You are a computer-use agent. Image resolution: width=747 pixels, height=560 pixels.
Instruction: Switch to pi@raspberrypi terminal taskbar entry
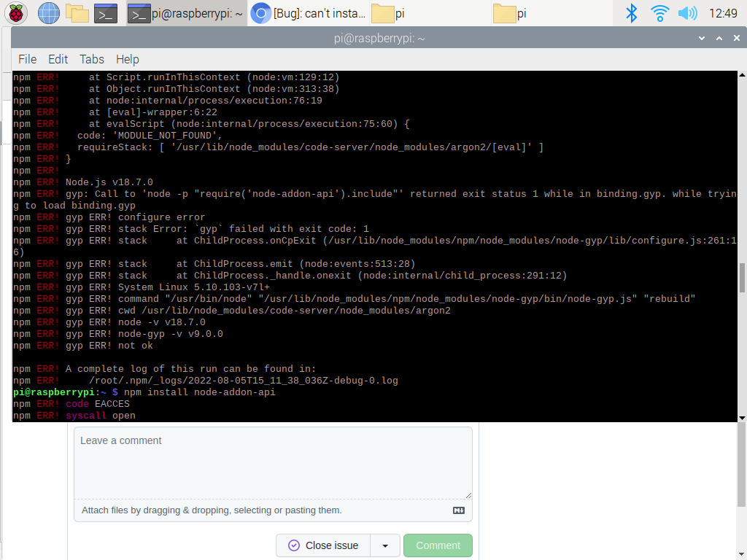coord(186,13)
